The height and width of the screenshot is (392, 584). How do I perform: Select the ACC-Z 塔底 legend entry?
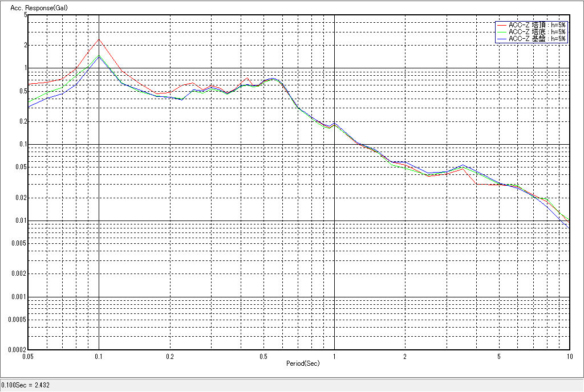point(537,32)
